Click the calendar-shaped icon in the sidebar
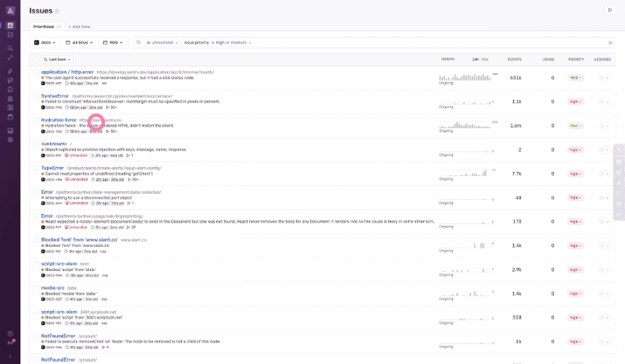This screenshot has height=364, width=625. point(10,117)
